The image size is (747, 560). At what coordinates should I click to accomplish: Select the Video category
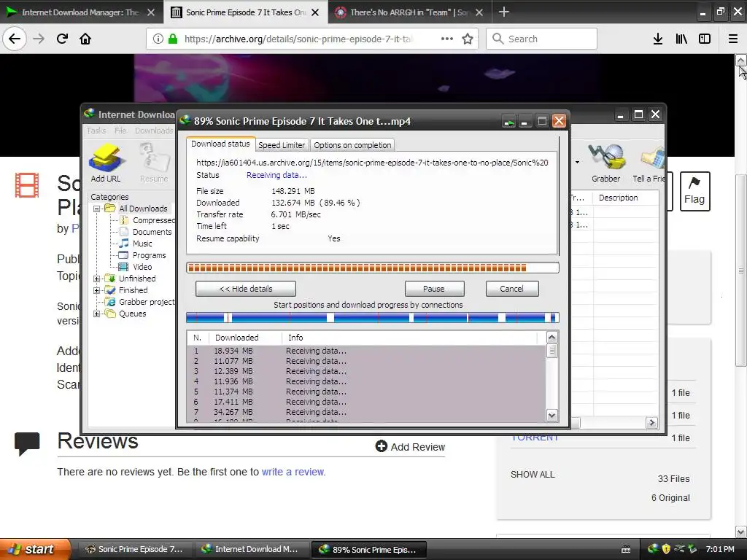(142, 267)
